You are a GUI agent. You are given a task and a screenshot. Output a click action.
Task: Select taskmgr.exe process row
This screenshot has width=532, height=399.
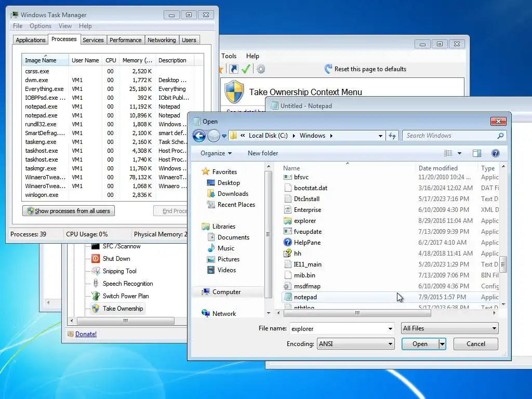point(105,169)
